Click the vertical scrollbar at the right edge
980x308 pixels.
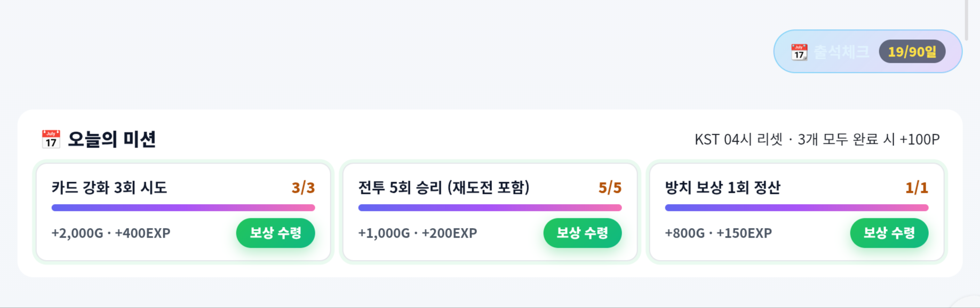[x=966, y=20]
